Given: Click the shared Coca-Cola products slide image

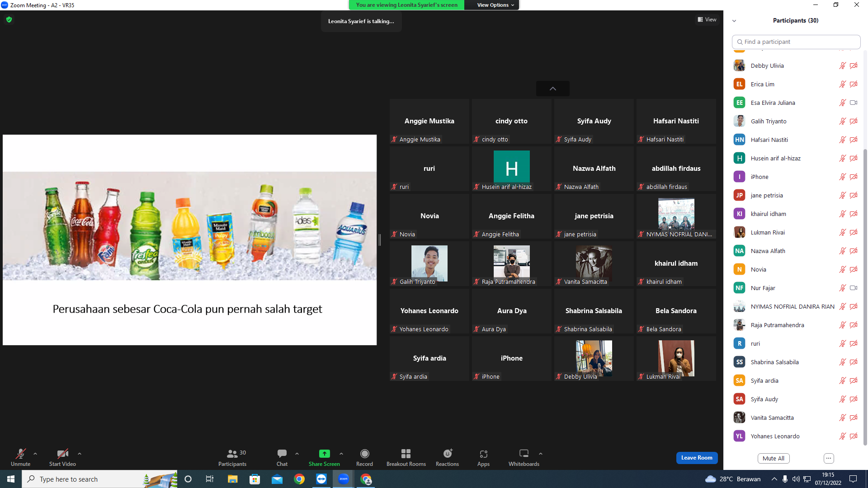Looking at the screenshot, I should (x=189, y=226).
